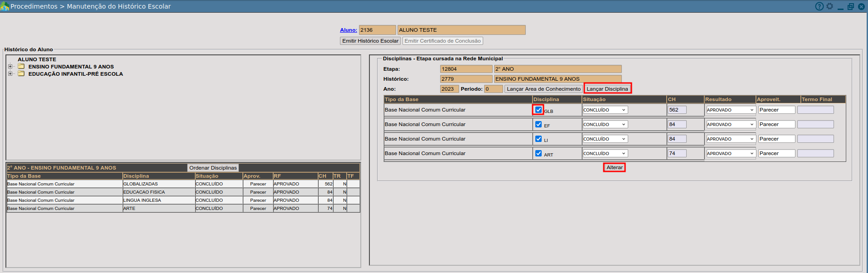Click the Histórico code field 2779
868x273 pixels.
(x=466, y=79)
